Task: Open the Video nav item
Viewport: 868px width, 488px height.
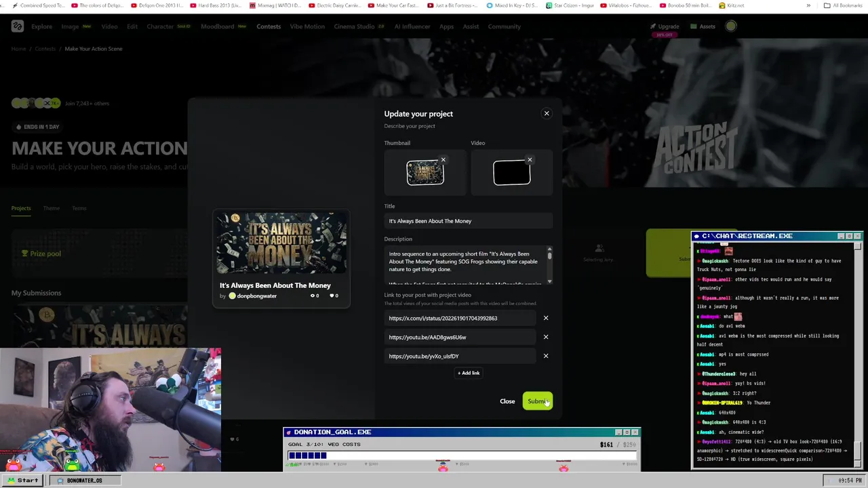Action: click(x=109, y=26)
